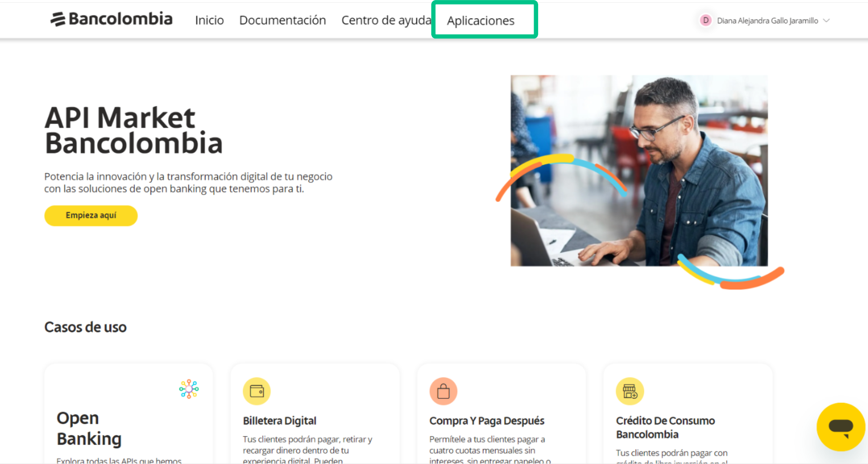Click the Bancolombia logo
Image resolution: width=868 pixels, height=464 pixels.
(x=111, y=19)
